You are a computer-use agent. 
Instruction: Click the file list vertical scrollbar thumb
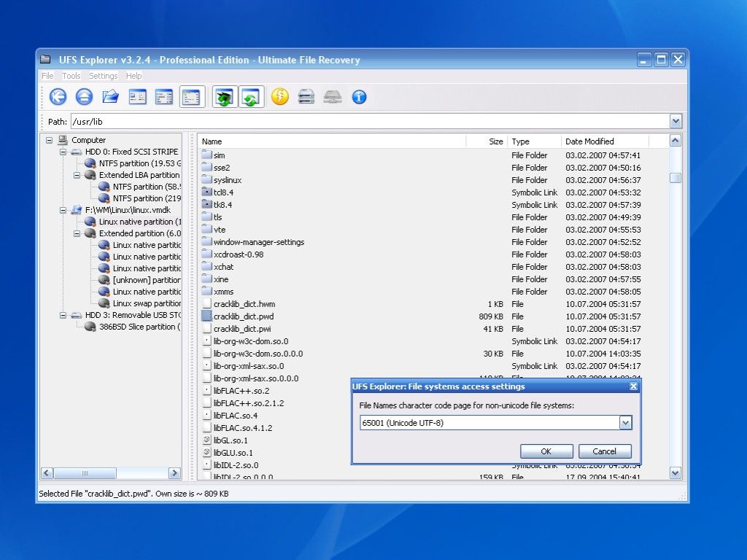click(x=676, y=178)
